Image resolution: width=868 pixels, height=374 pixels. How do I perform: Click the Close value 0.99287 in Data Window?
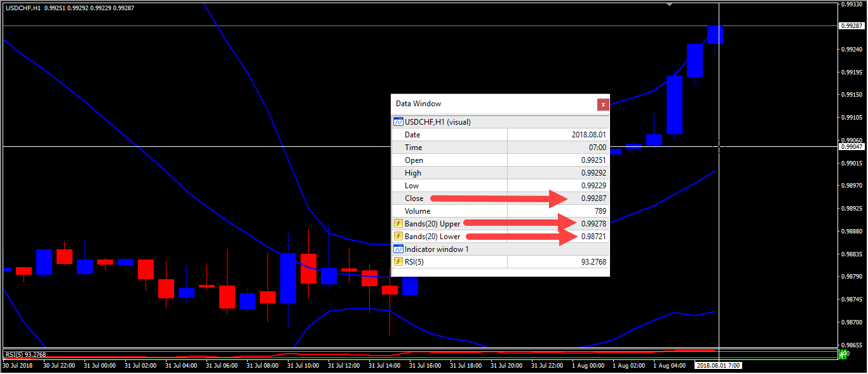[x=594, y=198]
